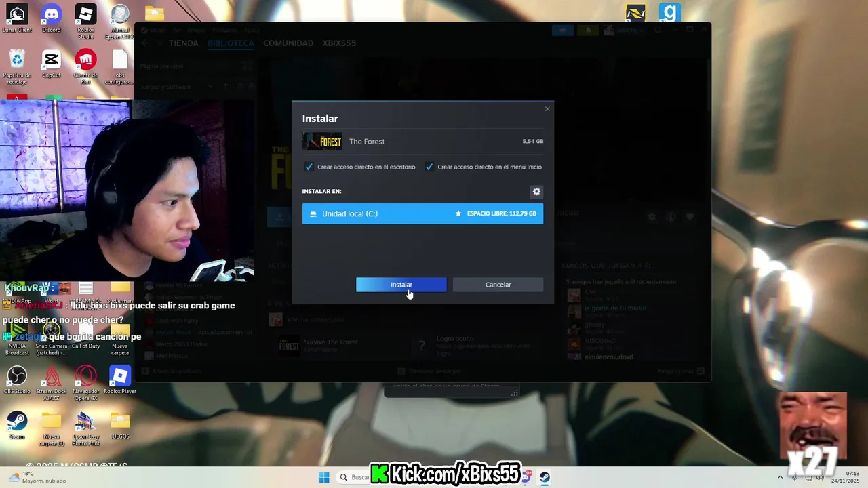Show hidden system tray icons

[x=780, y=477]
